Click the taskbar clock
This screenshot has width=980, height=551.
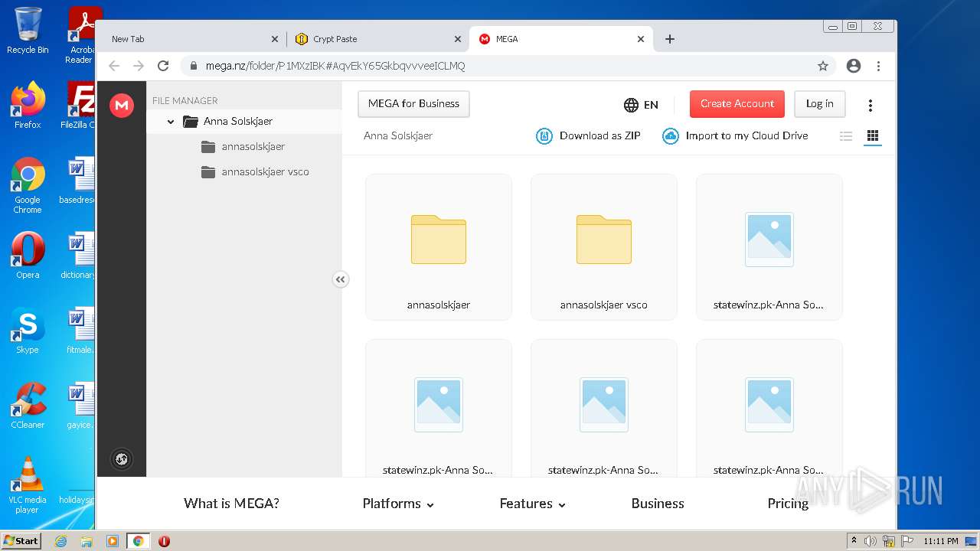click(941, 541)
